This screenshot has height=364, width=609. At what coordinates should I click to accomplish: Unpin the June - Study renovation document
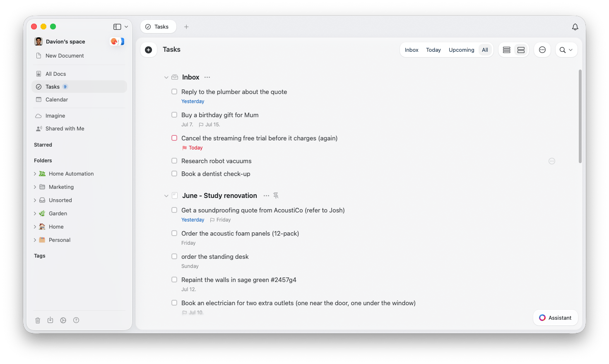[x=276, y=195]
